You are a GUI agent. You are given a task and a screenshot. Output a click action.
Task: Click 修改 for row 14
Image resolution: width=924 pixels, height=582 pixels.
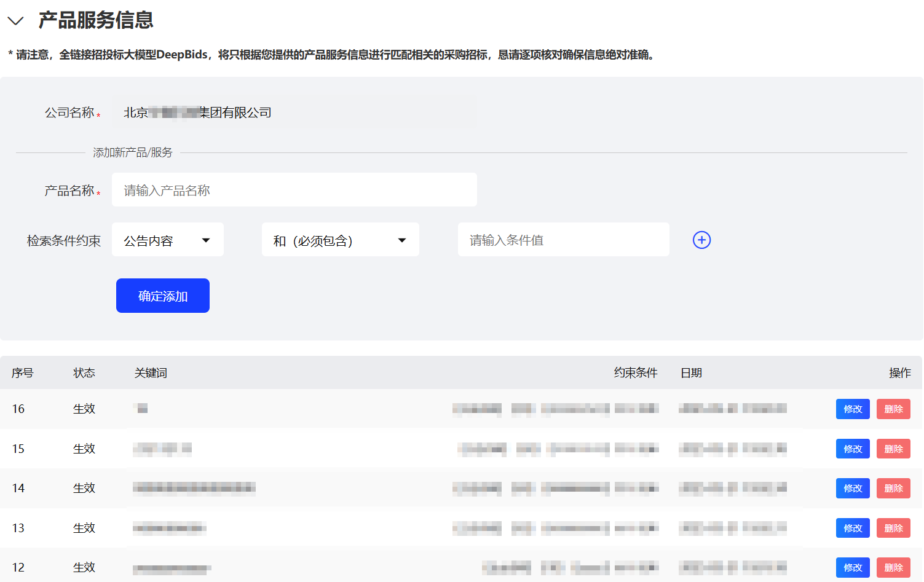[x=852, y=488]
